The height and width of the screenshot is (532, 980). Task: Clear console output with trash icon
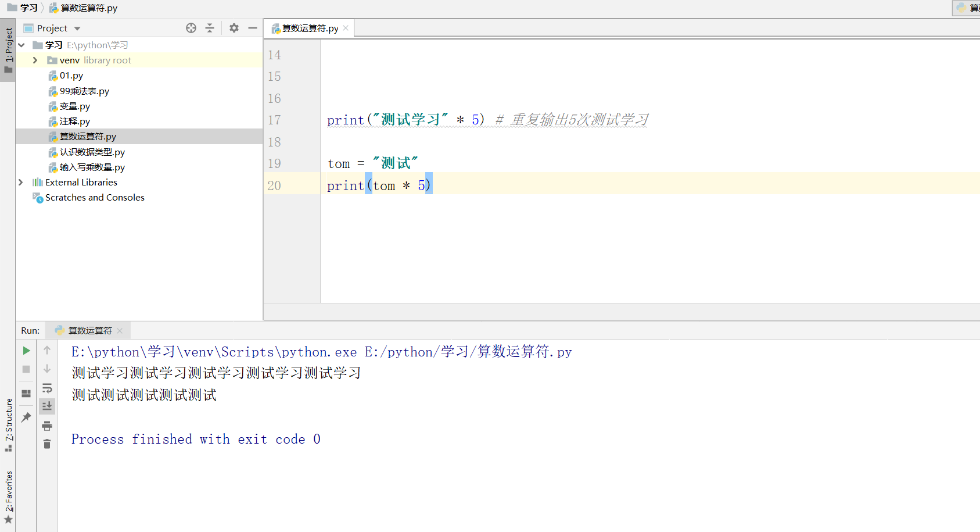(47, 444)
